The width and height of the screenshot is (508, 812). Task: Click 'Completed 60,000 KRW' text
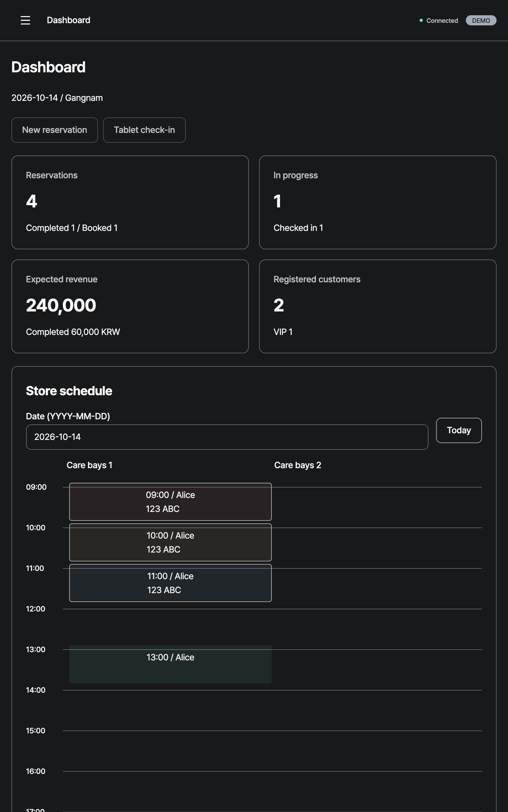tap(73, 332)
